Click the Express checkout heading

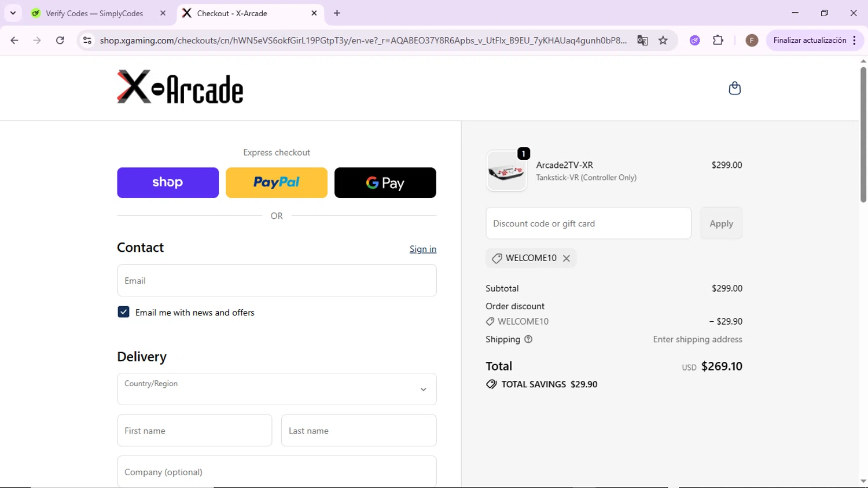click(277, 152)
